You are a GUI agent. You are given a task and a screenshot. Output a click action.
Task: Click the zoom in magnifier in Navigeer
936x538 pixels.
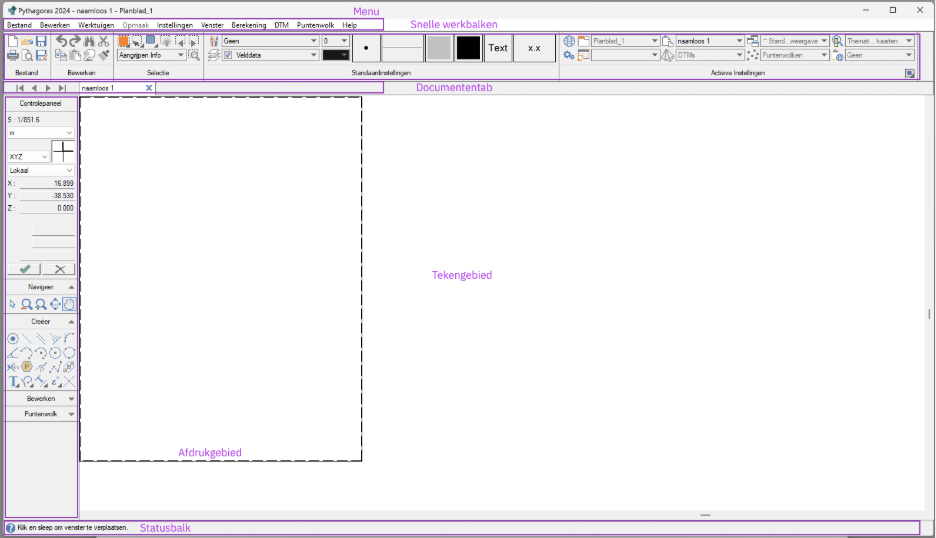41,305
